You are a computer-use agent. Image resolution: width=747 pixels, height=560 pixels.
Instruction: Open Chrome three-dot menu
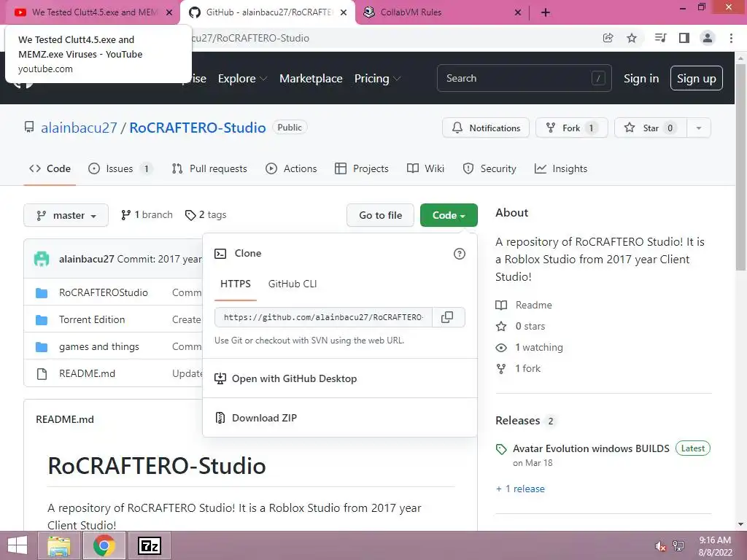pyautogui.click(x=731, y=38)
